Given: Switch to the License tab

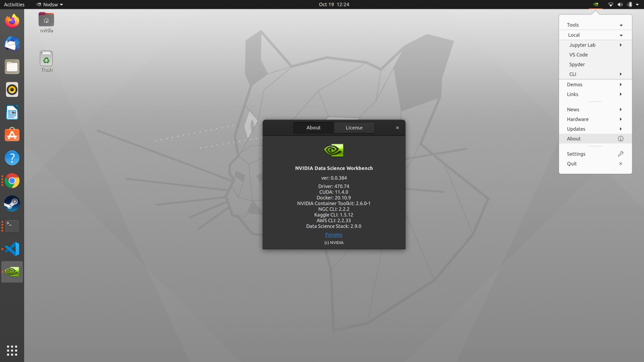Looking at the screenshot, I should click(354, 128).
